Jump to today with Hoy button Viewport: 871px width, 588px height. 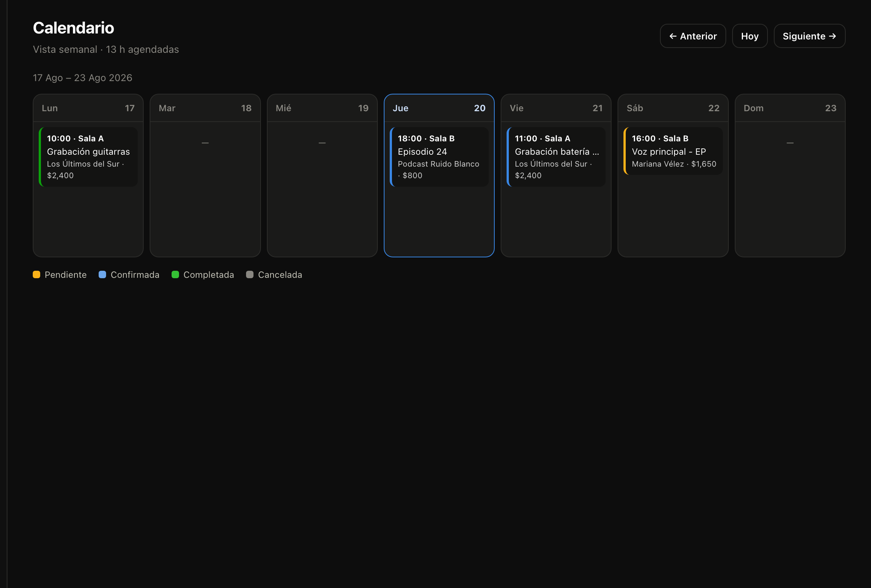pos(750,36)
